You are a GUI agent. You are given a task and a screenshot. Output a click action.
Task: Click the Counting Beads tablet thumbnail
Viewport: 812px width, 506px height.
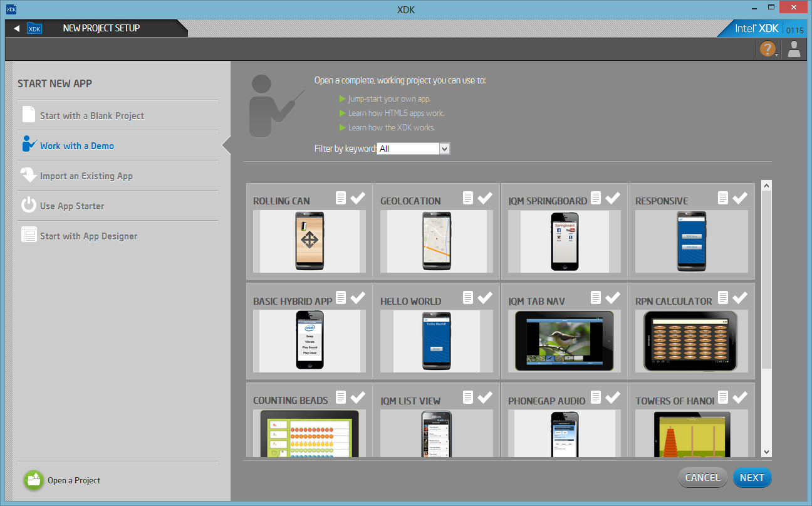[x=310, y=434]
